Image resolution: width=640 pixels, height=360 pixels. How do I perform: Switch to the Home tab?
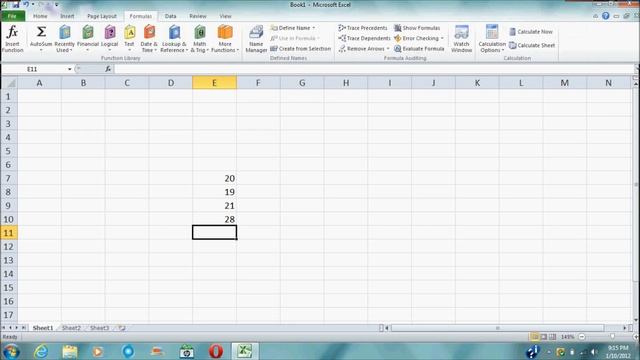point(40,16)
